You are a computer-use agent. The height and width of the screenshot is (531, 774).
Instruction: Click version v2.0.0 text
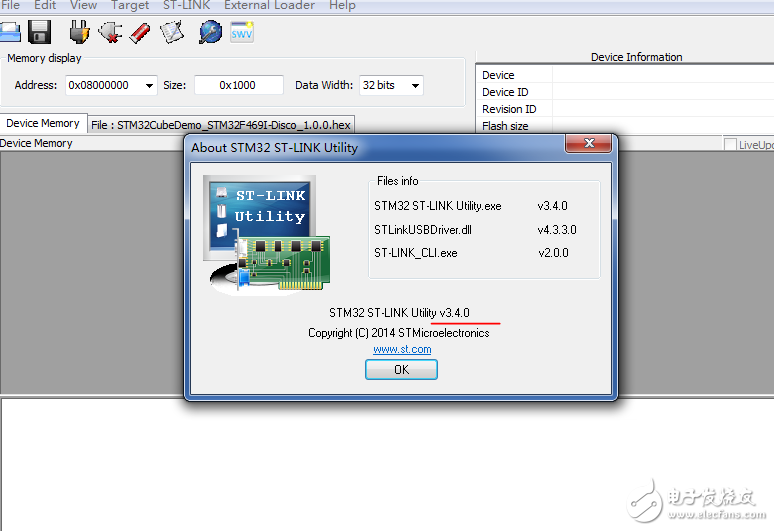point(553,253)
